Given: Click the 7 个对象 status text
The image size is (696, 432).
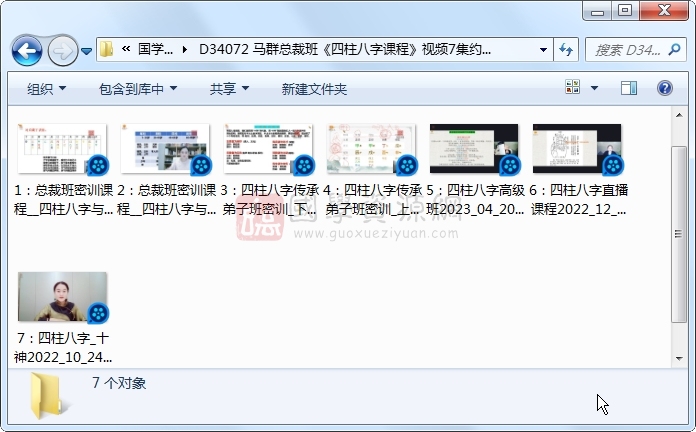Looking at the screenshot, I should (x=119, y=383).
